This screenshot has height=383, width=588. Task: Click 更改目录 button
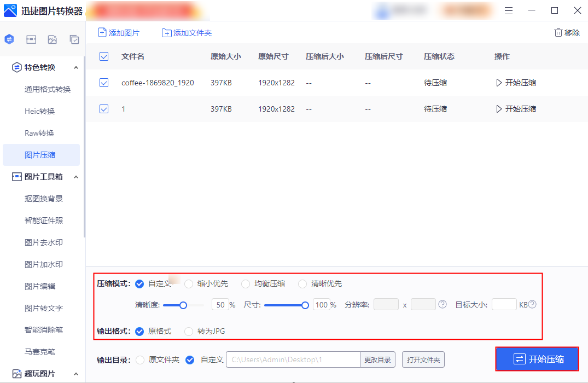pos(377,359)
